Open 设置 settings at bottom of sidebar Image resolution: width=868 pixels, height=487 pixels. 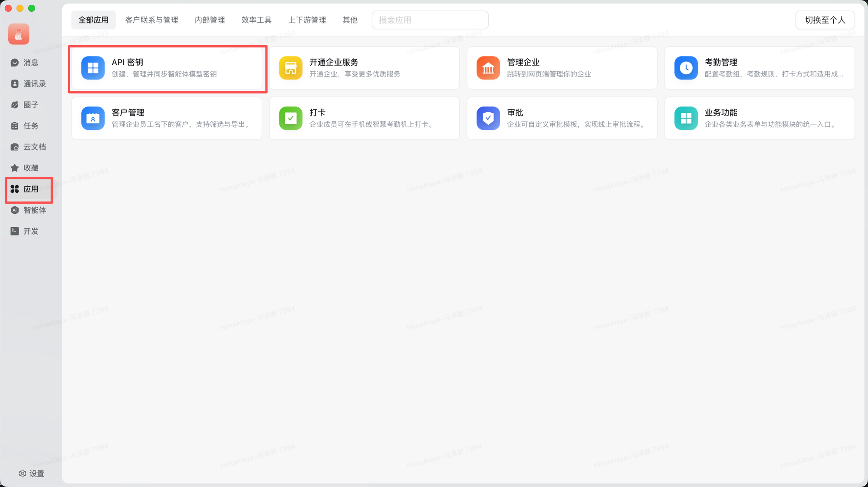pos(32,473)
